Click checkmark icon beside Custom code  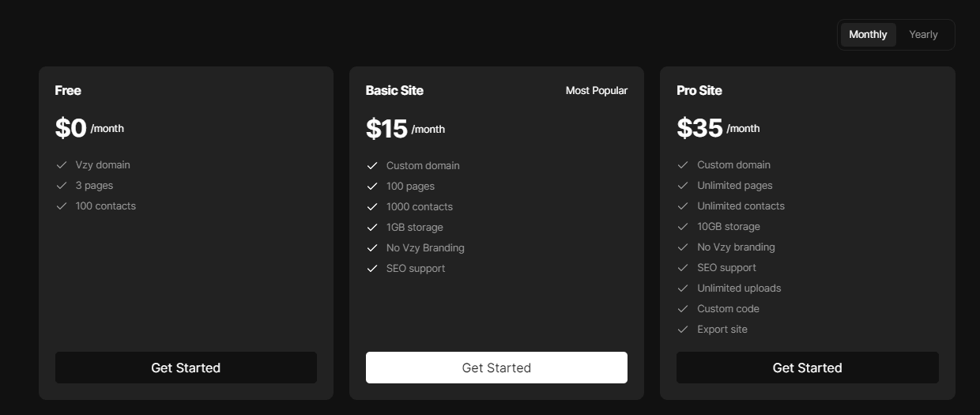click(x=683, y=309)
